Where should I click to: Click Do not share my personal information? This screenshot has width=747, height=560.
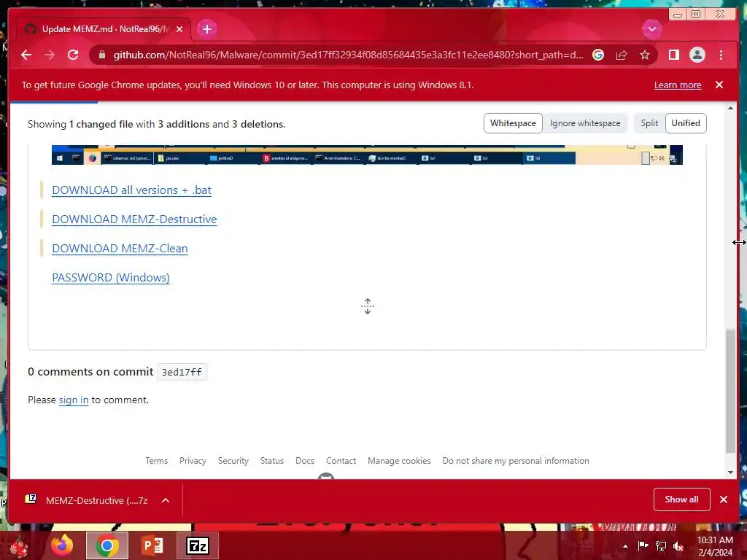[516, 461]
